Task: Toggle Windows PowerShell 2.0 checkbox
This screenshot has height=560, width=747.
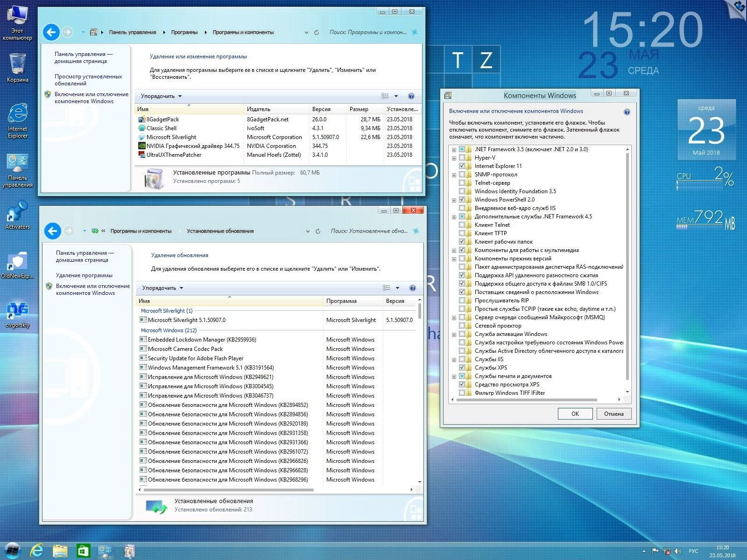Action: pyautogui.click(x=462, y=200)
